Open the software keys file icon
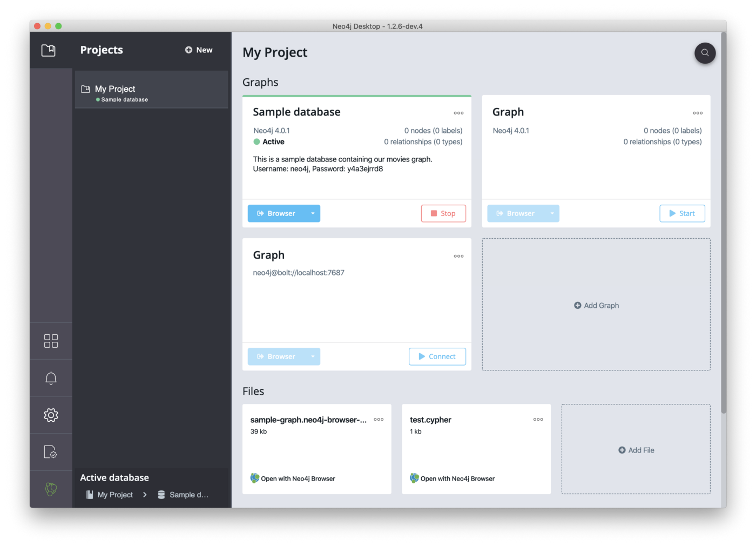756x547 pixels. tap(51, 452)
